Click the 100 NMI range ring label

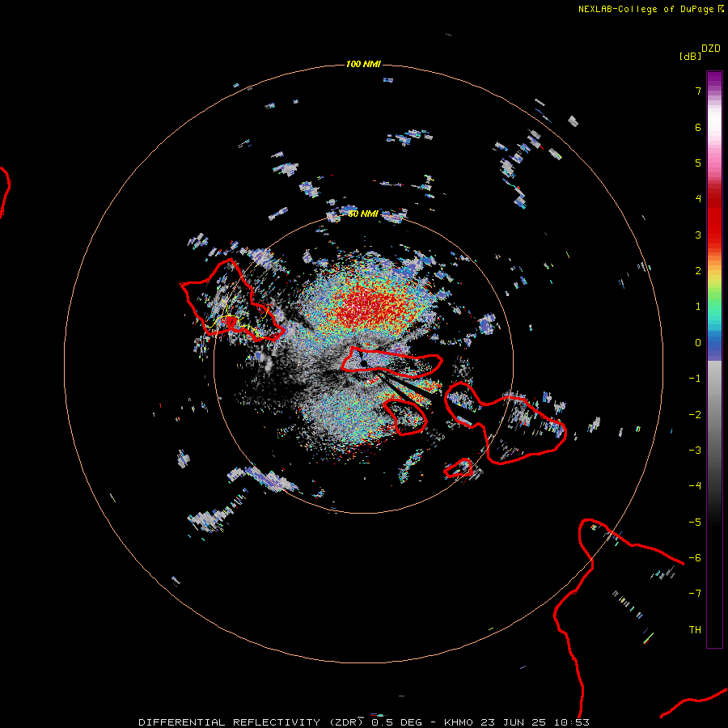(x=363, y=64)
